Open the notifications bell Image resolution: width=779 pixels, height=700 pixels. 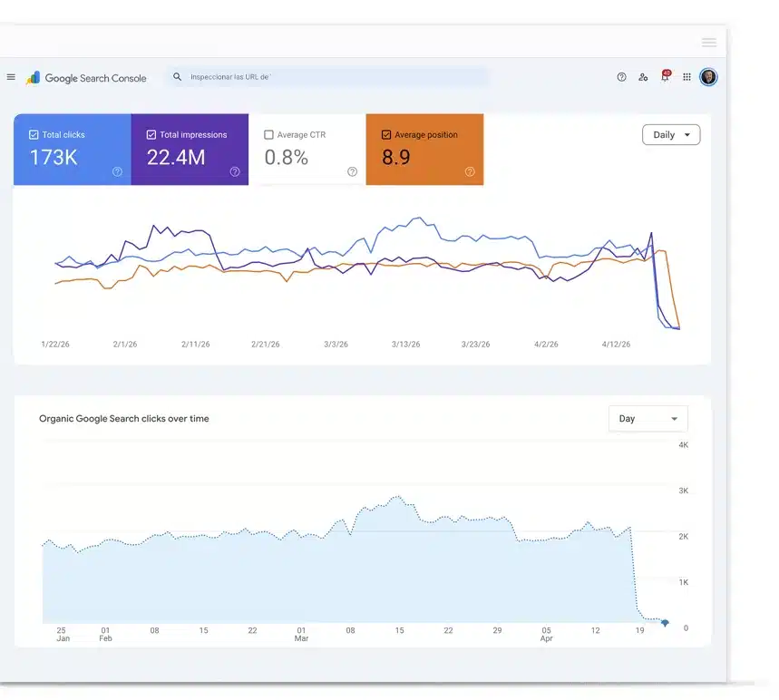[x=666, y=76]
